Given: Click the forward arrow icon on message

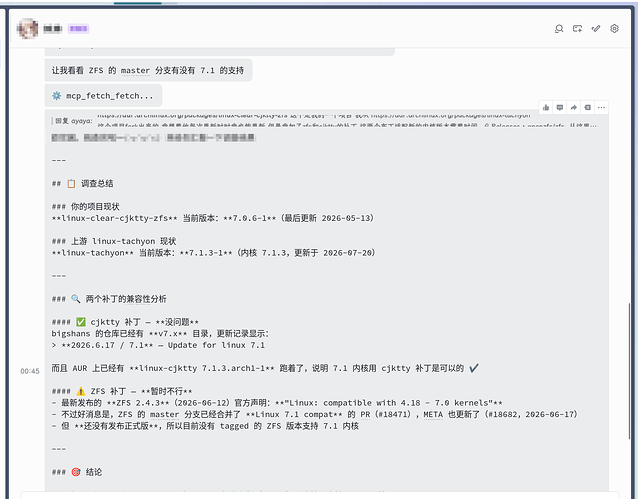Looking at the screenshot, I should 574,107.
